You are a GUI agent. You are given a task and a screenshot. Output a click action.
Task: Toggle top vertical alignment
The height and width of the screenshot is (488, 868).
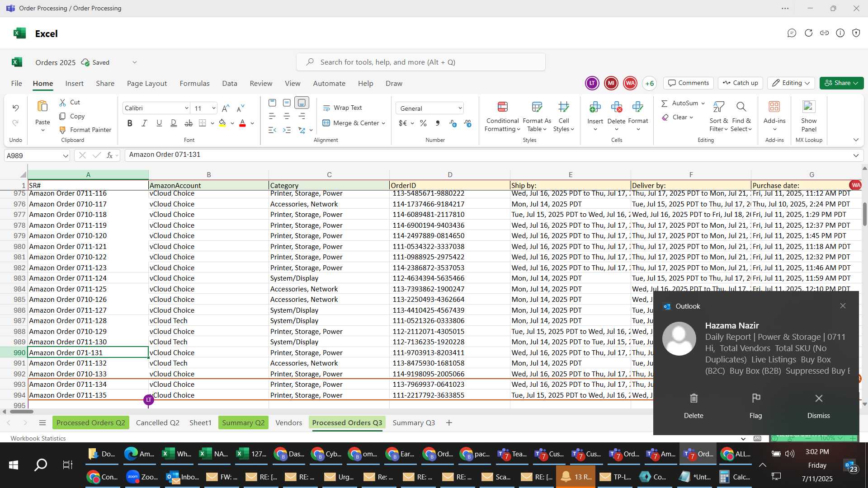[272, 103]
